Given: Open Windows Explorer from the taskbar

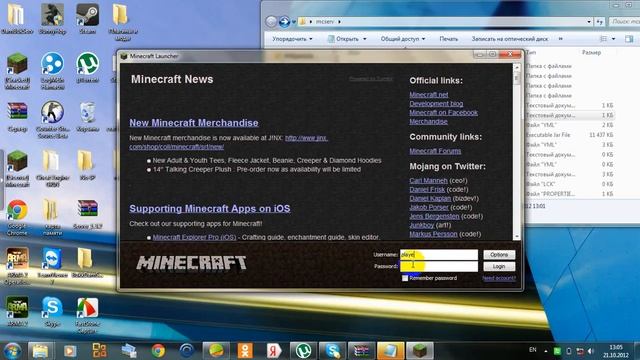Looking at the screenshot, I should click(x=40, y=351).
